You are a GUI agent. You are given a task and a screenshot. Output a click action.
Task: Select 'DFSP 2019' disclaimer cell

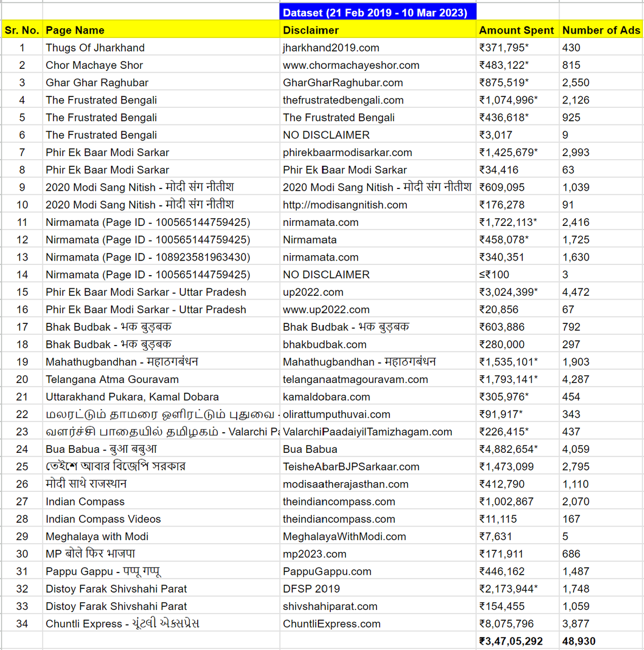tap(378, 589)
